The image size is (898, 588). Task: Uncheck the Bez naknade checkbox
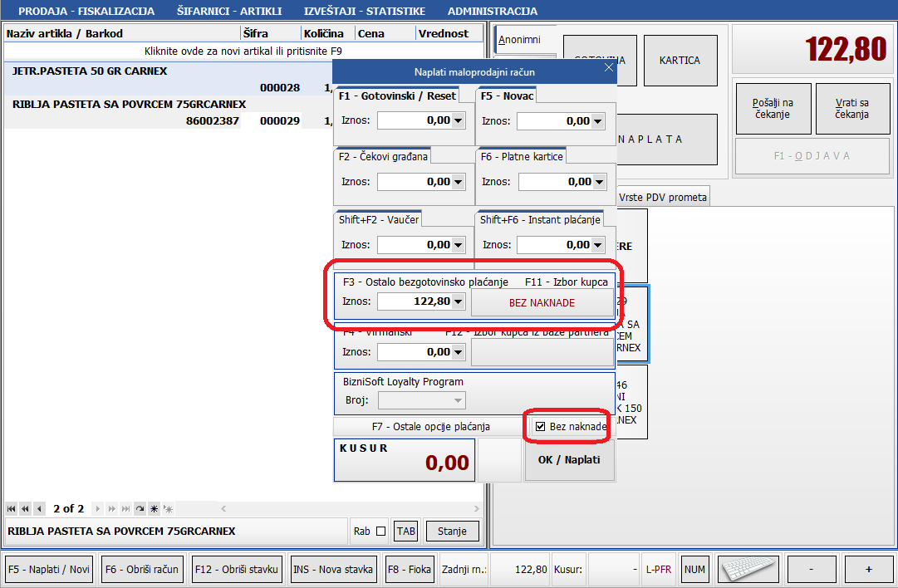pyautogui.click(x=541, y=427)
